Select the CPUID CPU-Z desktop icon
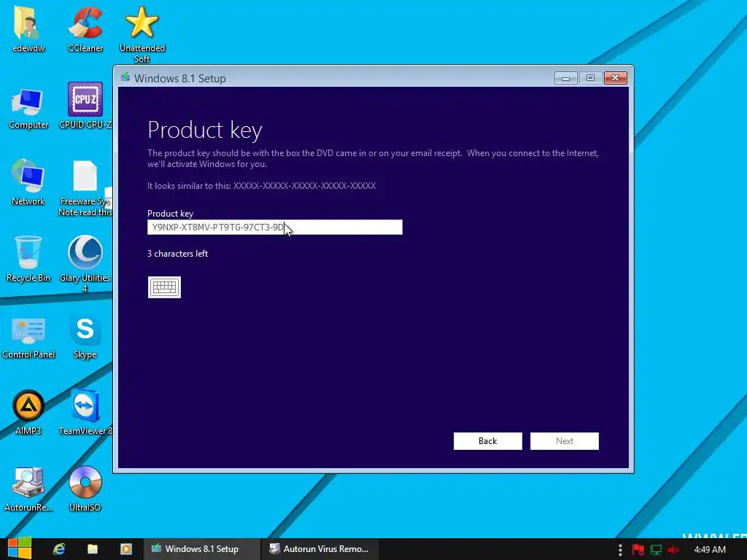 [x=85, y=106]
